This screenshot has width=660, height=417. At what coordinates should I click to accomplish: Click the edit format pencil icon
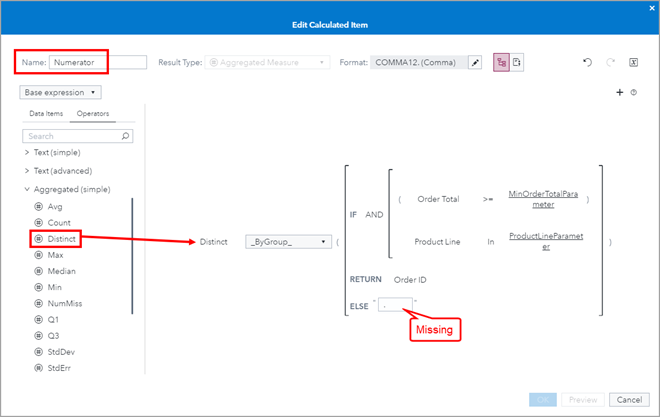click(x=476, y=62)
